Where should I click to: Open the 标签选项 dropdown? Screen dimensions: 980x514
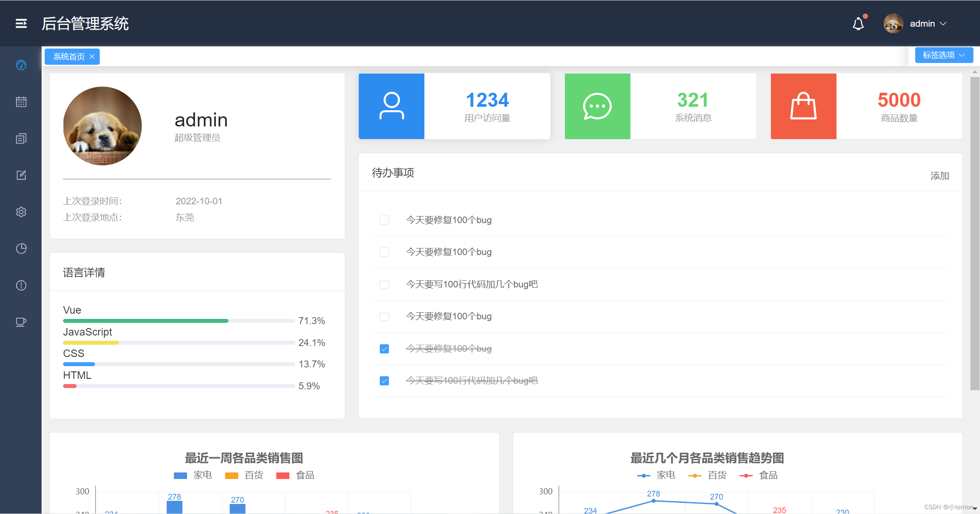point(944,55)
